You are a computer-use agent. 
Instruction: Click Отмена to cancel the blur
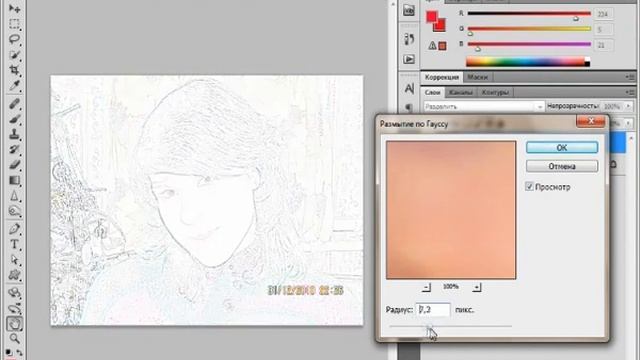point(562,166)
